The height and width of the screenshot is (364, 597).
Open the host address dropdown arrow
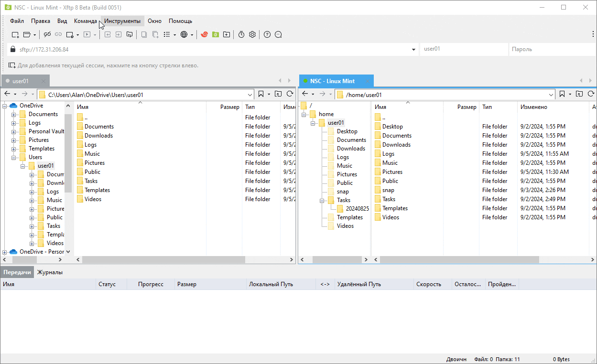pos(413,49)
